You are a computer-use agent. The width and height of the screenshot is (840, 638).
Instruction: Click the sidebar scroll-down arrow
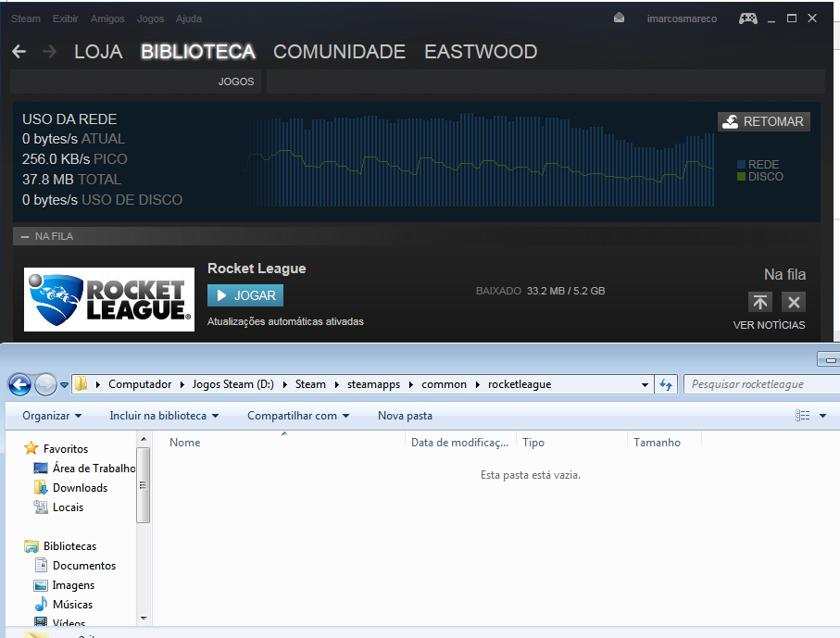pos(143,619)
